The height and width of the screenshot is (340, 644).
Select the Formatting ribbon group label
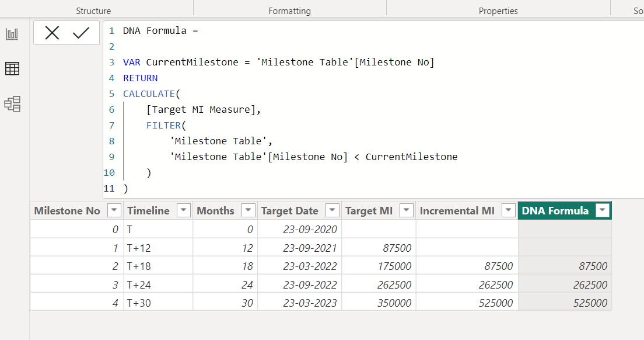point(289,11)
